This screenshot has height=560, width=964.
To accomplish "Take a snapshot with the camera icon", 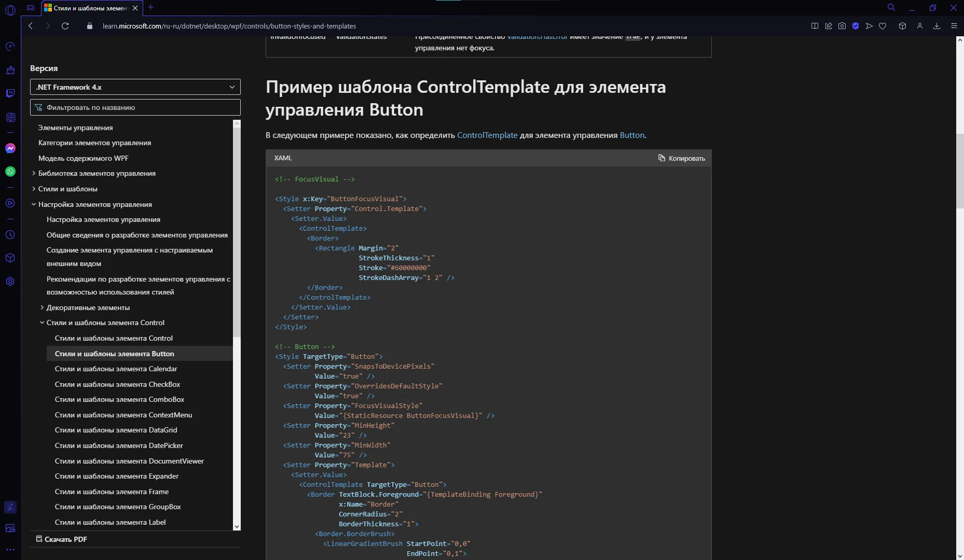I will [842, 26].
